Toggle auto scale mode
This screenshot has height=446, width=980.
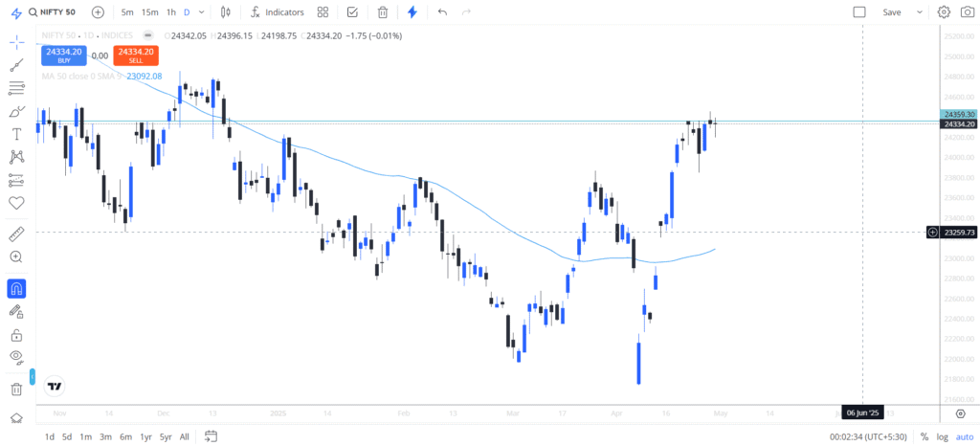tap(966, 436)
